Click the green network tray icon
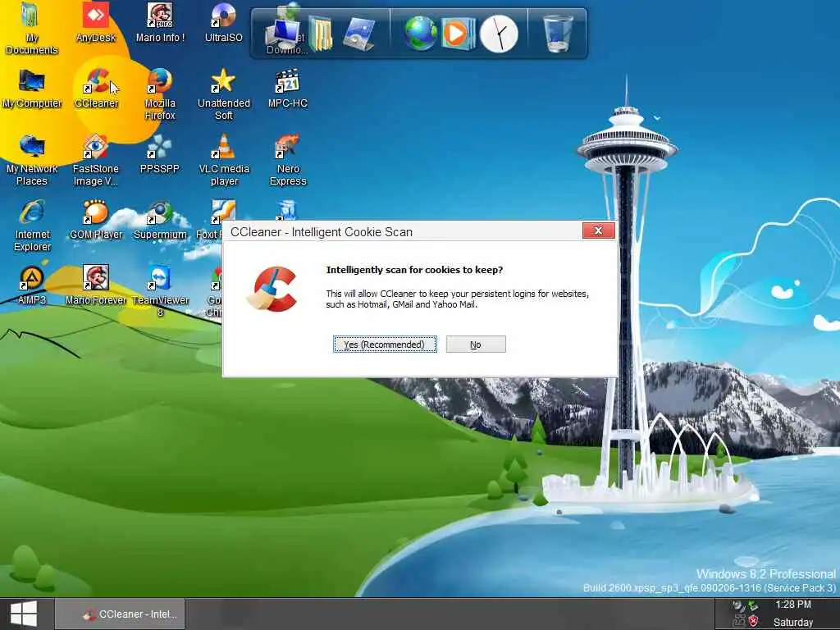840x630 pixels. (x=753, y=606)
